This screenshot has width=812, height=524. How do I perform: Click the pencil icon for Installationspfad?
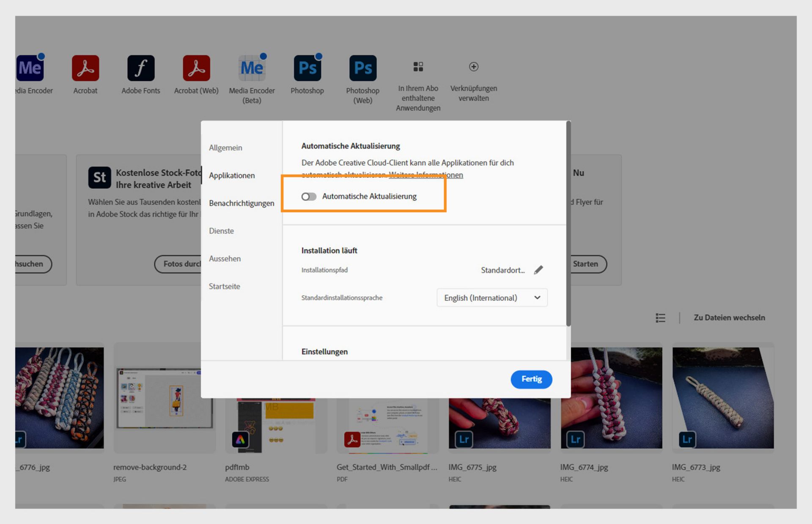pos(538,270)
